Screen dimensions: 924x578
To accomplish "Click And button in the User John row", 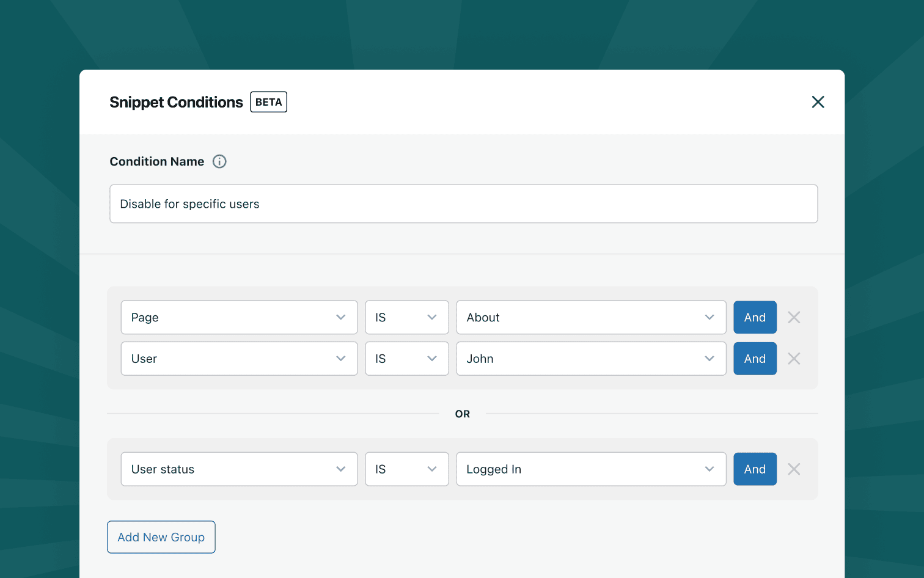I will click(x=755, y=359).
